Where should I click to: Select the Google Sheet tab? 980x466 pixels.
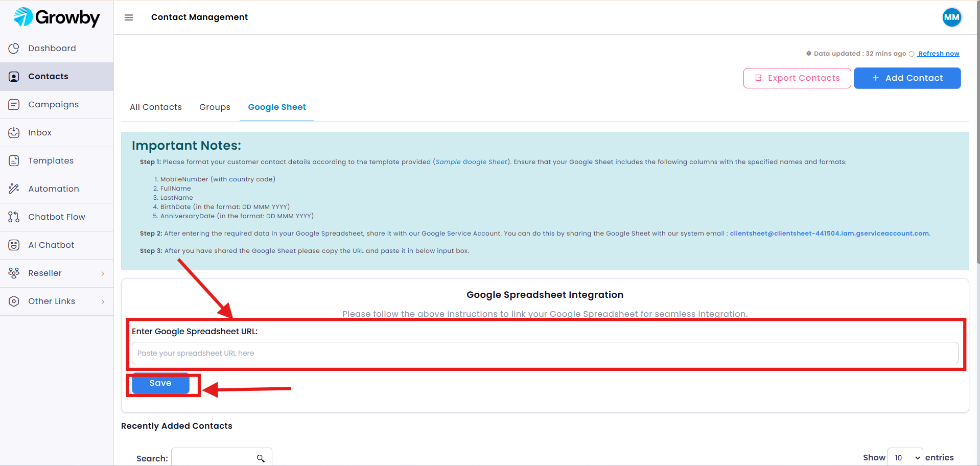(x=277, y=107)
